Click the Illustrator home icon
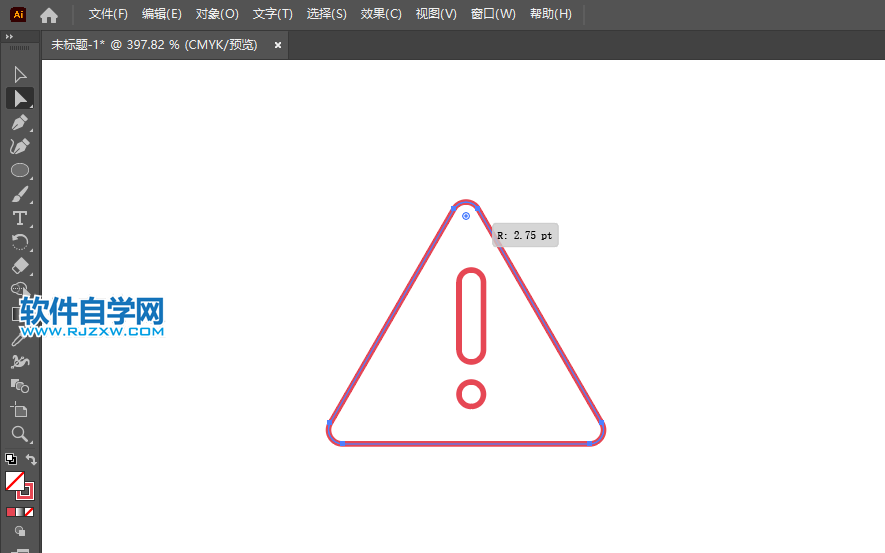The height and width of the screenshot is (553, 885). click(49, 15)
